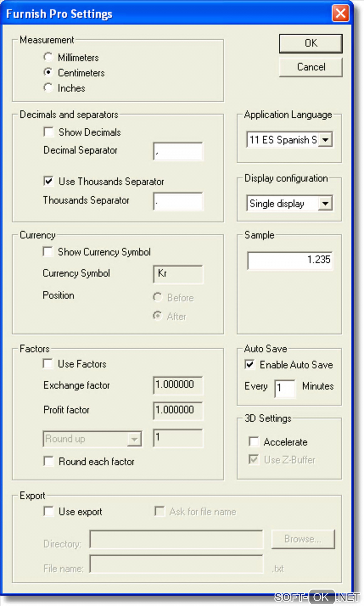The image size is (364, 606).
Task: Enable the Use Factors option
Action: click(48, 364)
